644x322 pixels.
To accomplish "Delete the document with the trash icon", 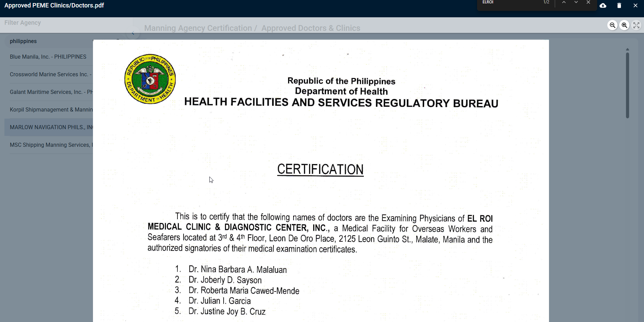I will coord(619,5).
